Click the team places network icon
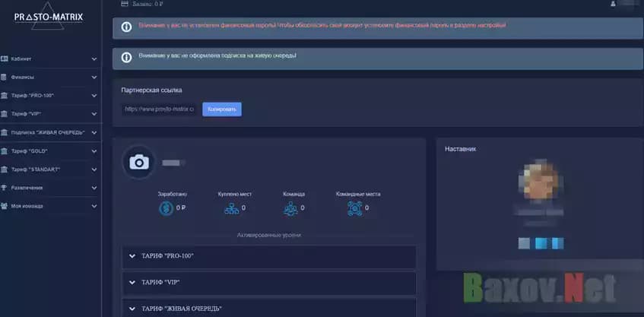 [x=354, y=208]
